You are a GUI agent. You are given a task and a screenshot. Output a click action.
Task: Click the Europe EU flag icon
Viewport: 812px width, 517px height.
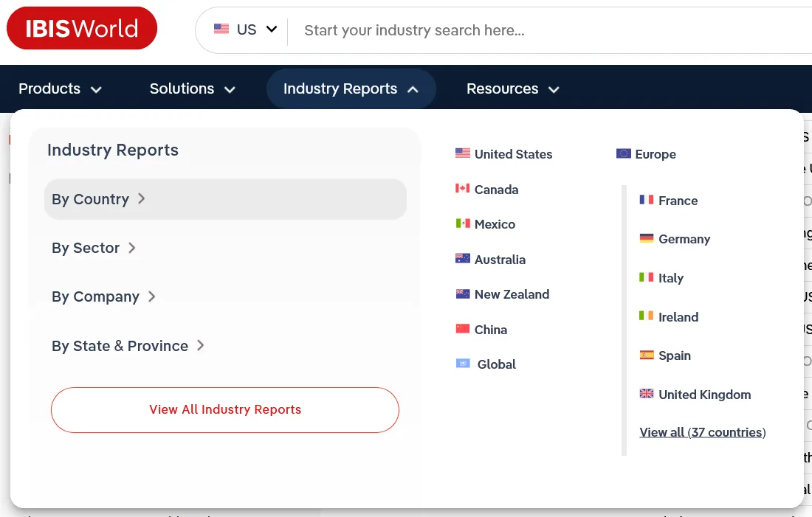coord(624,153)
